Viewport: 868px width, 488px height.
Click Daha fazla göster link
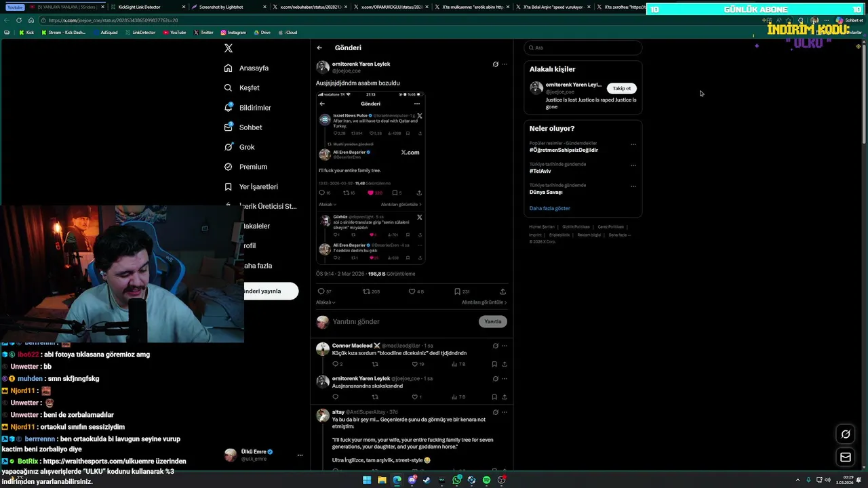(550, 208)
